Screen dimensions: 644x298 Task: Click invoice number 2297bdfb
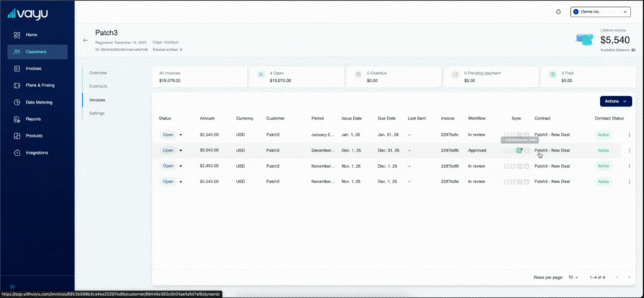[x=449, y=151]
